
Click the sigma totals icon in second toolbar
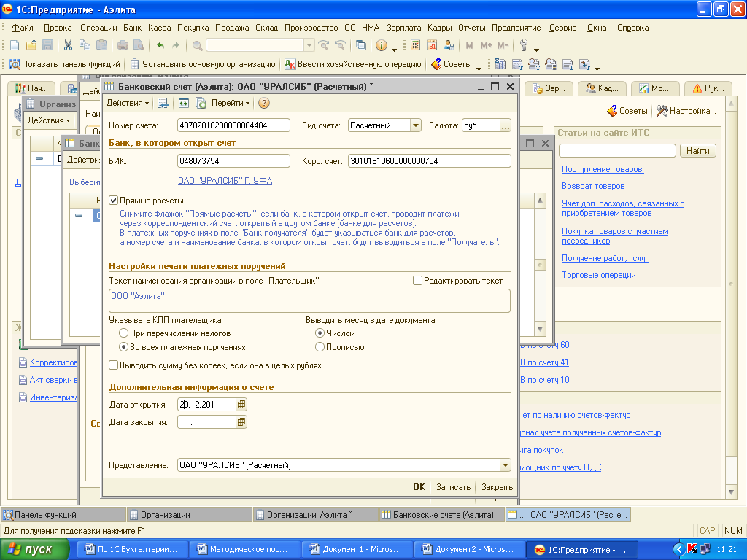click(x=500, y=64)
